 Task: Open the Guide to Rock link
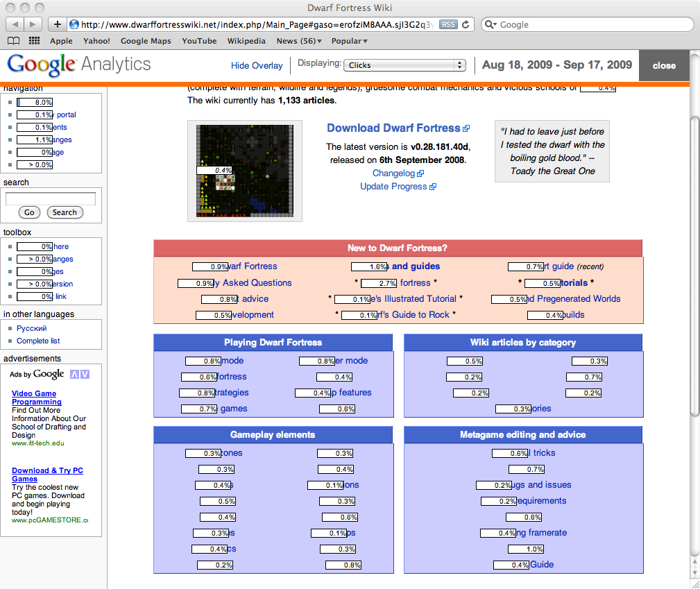click(413, 315)
